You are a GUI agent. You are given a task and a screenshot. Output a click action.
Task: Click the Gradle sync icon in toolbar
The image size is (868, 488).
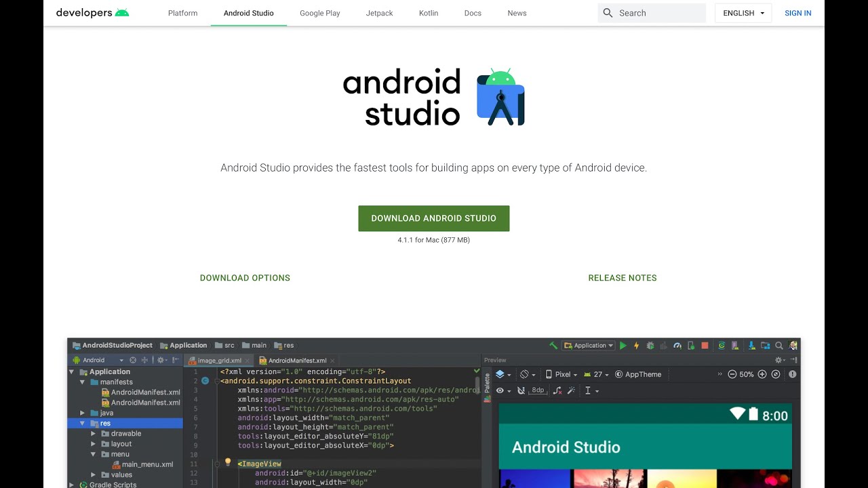point(721,346)
